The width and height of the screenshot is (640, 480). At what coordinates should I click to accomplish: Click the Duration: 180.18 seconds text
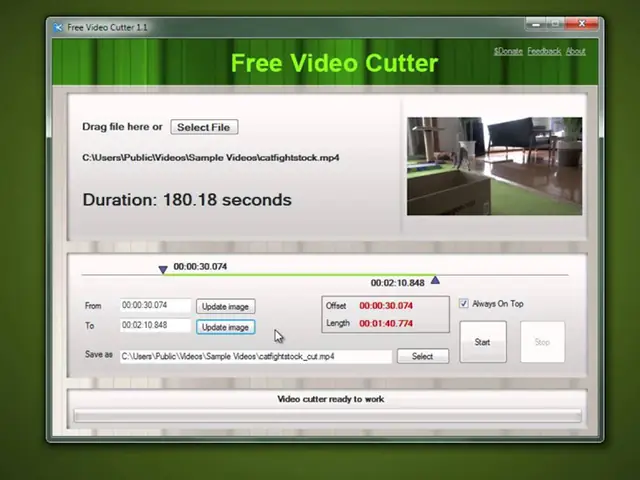point(187,200)
